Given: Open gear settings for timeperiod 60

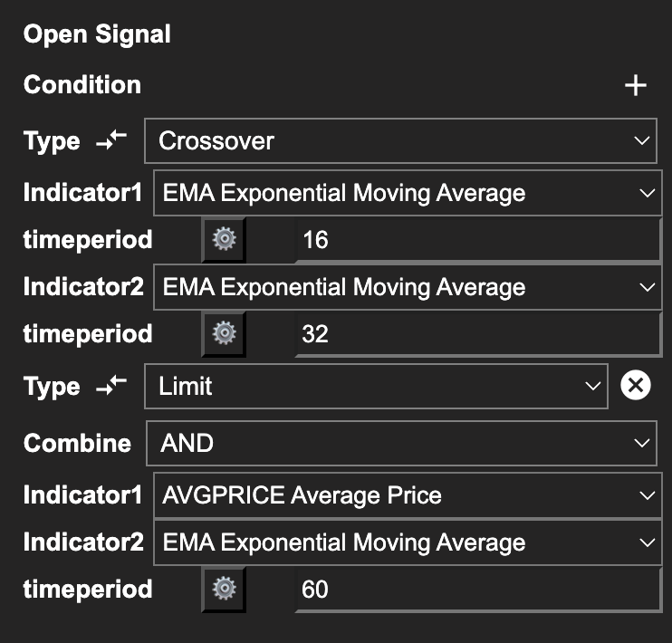Looking at the screenshot, I should pyautogui.click(x=224, y=590).
